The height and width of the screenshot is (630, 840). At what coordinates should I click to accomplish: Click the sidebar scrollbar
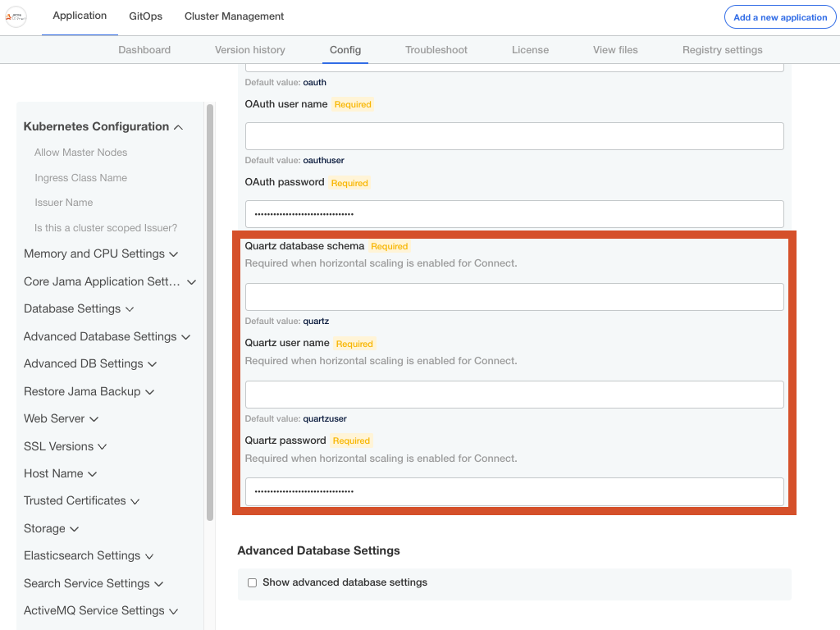[x=210, y=313]
